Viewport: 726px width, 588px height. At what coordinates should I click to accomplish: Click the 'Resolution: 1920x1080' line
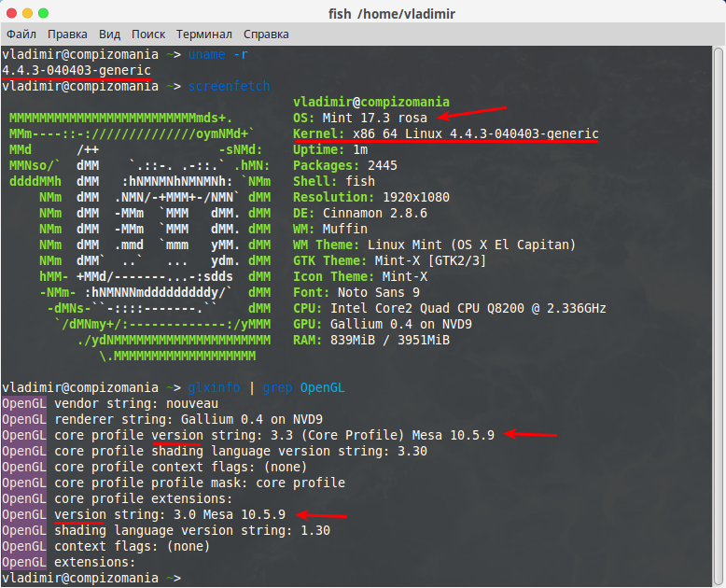pos(370,197)
